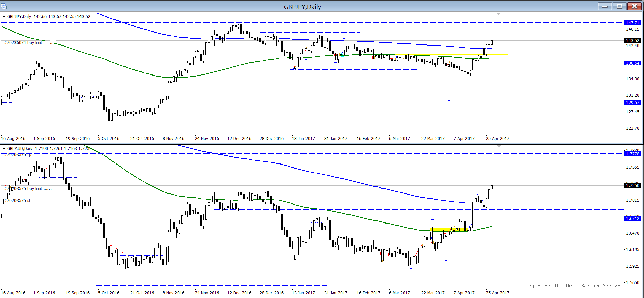The width and height of the screenshot is (644, 298).
Task: Restore down the GBPJPY,Daily chart window
Action: point(619,6)
